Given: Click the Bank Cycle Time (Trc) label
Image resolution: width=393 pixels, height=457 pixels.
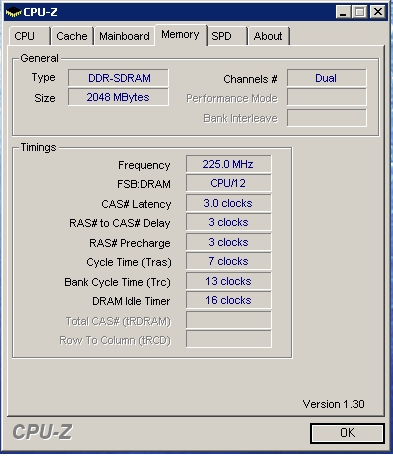Looking at the screenshot, I should pos(117,282).
